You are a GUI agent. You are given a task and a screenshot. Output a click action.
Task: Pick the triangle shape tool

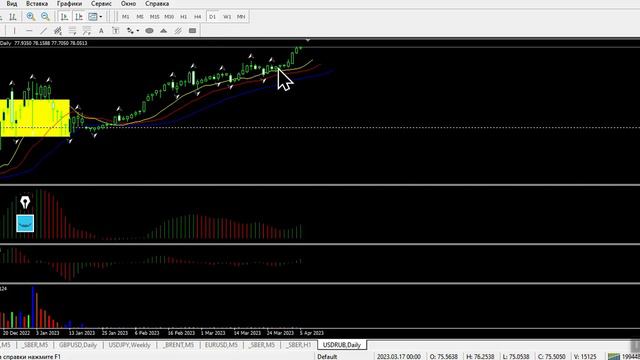163,31
